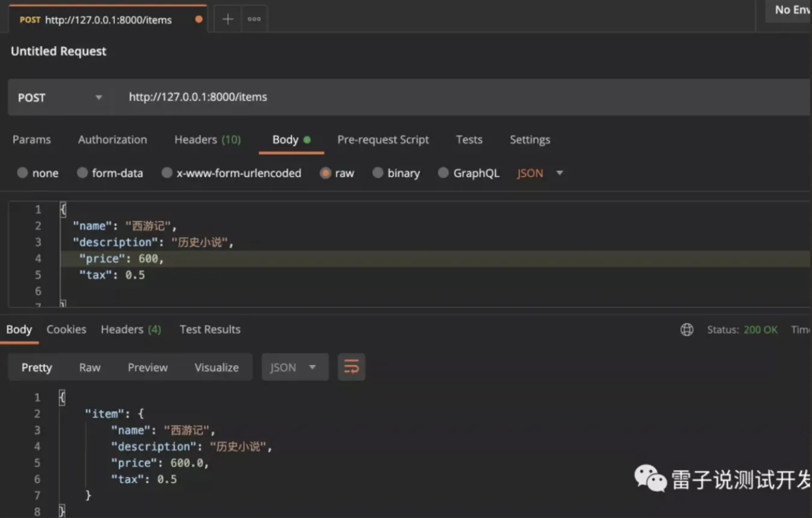
Task: Select the raw body radio button
Action: (326, 173)
